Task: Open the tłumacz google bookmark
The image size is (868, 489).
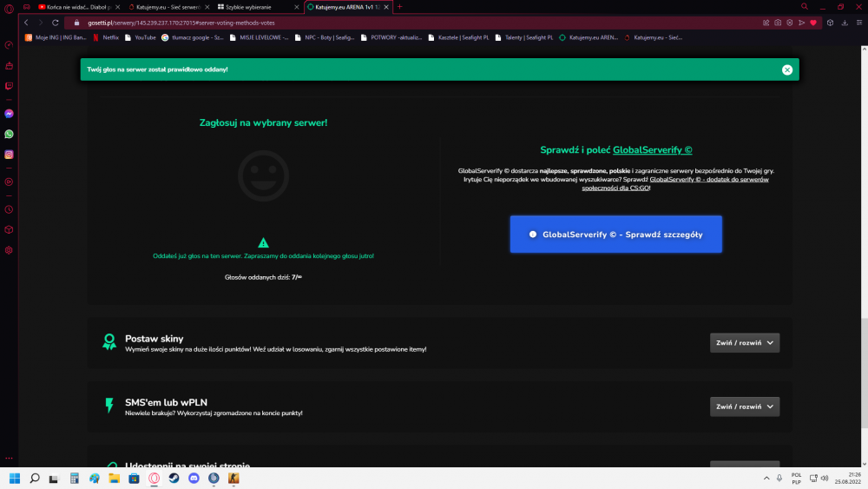Action: point(193,37)
